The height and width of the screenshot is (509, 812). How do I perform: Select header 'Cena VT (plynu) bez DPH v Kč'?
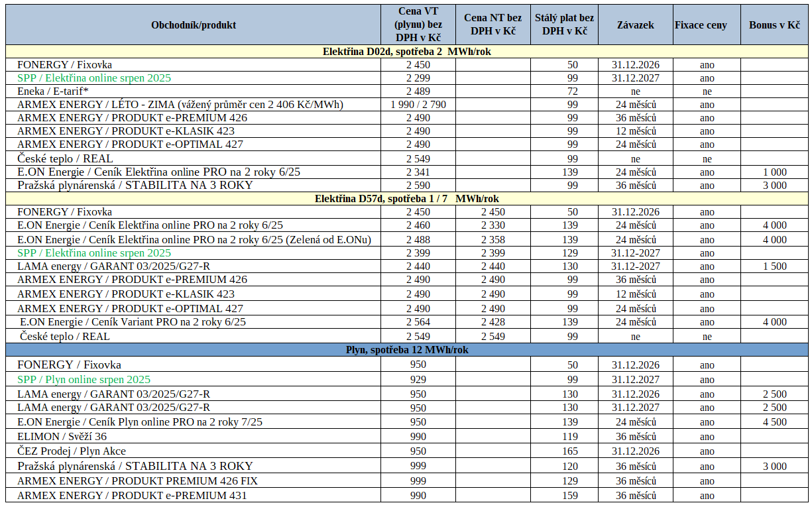point(418,25)
